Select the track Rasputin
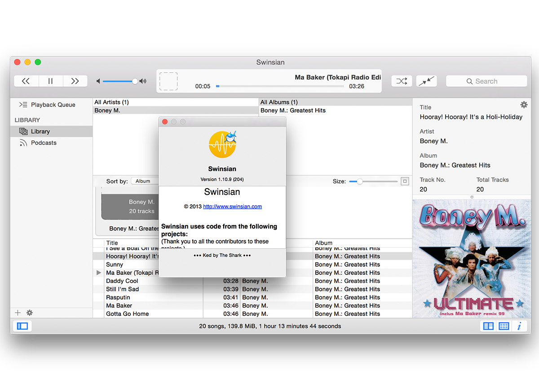 (118, 297)
